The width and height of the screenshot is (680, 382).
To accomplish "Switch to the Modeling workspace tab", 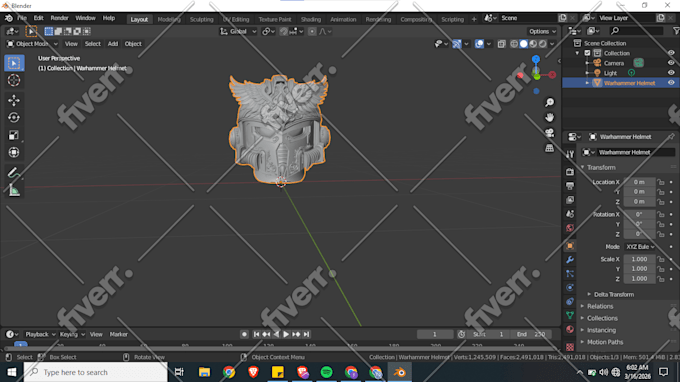I will 169,20.
